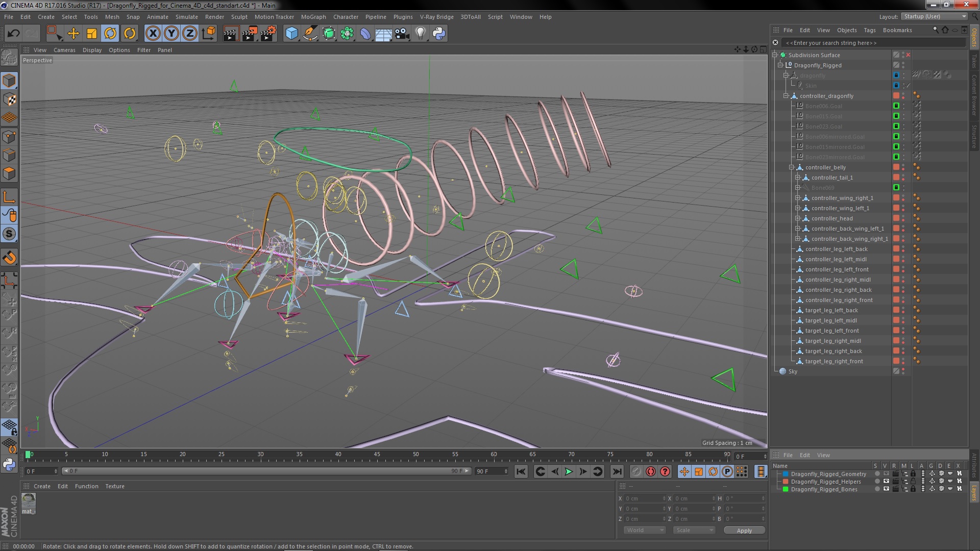The height and width of the screenshot is (551, 980).
Task: Switch to Texture mode checkerboard icon
Action: [9, 99]
